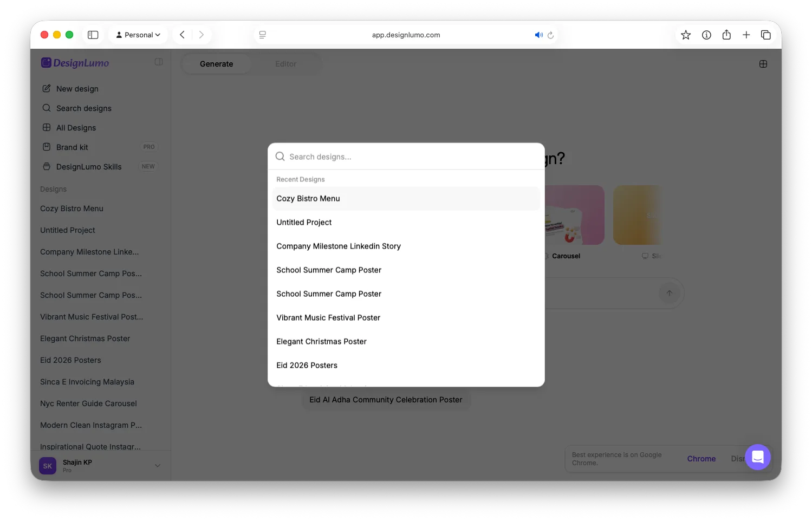
Task: Switch to the Generate tab
Action: pyautogui.click(x=216, y=64)
